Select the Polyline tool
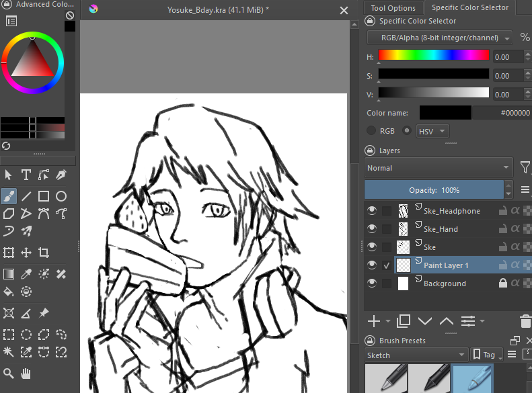Viewport: 532px width, 393px height. pos(26,214)
